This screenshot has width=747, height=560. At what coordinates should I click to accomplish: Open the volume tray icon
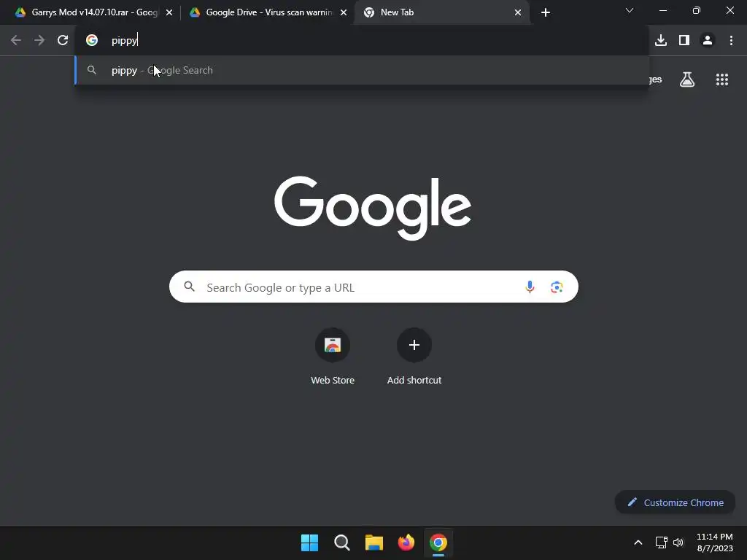tap(678, 542)
